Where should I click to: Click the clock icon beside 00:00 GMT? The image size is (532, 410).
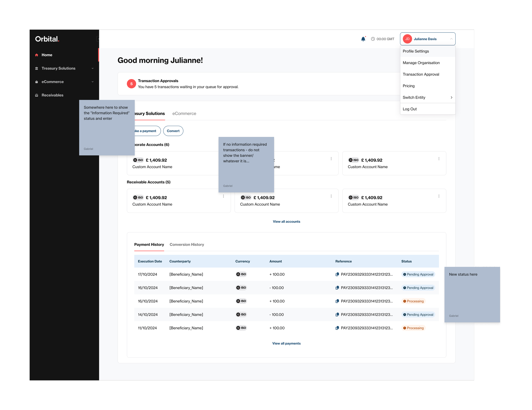pyautogui.click(x=373, y=39)
